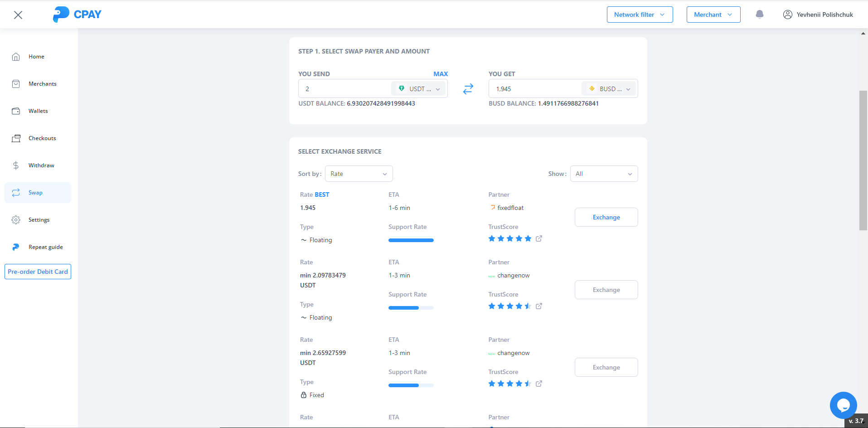Choose the BUSD receive currency selector

(x=609, y=89)
